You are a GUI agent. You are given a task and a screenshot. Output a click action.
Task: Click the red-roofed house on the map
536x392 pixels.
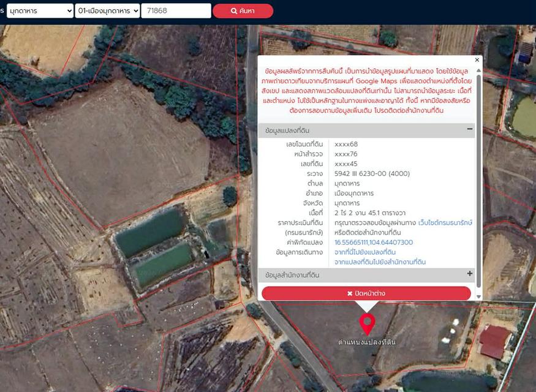[x=494, y=342]
